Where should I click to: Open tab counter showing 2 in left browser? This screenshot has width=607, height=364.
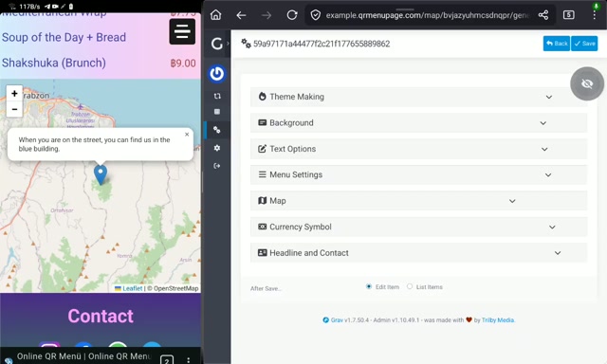pyautogui.click(x=167, y=360)
